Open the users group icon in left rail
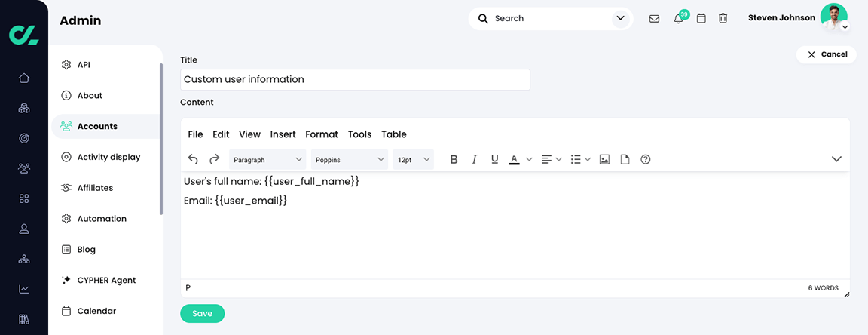Screen dimensions: 868x335 tap(24, 168)
